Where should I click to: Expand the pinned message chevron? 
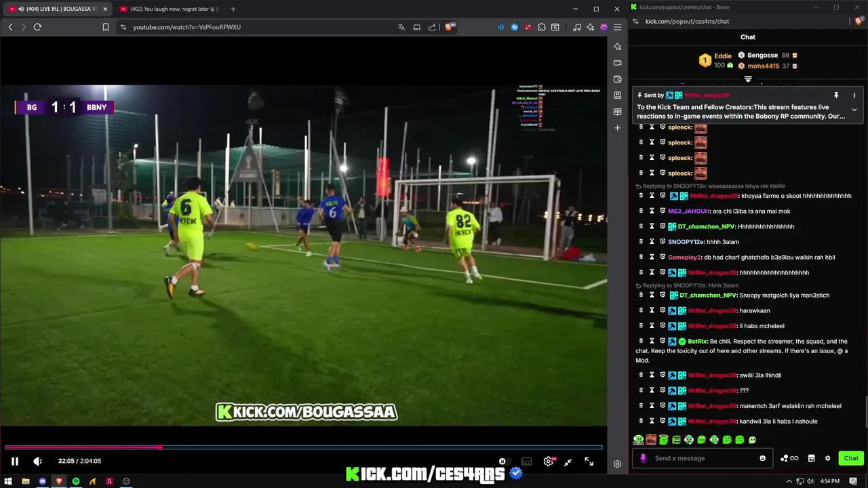tap(854, 110)
